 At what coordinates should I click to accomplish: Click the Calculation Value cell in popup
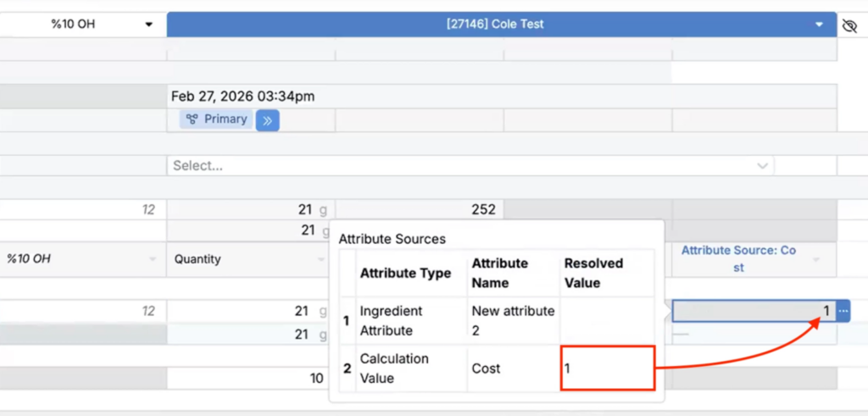click(410, 369)
